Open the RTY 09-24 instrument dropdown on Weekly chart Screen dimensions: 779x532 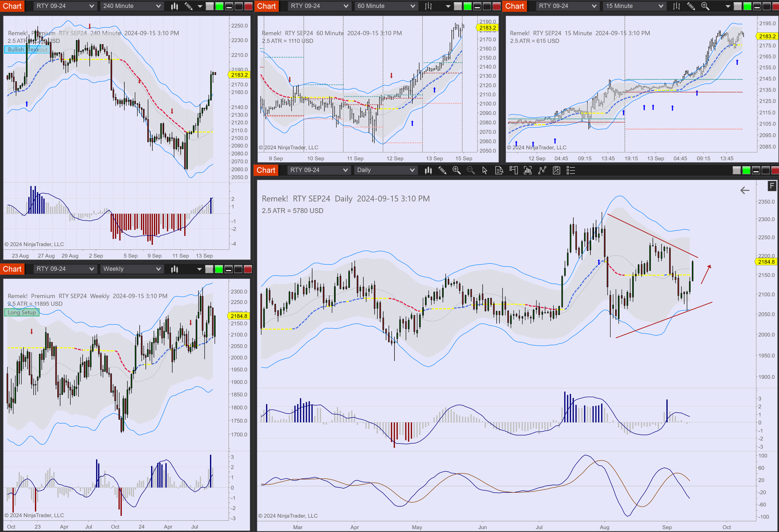[65, 269]
